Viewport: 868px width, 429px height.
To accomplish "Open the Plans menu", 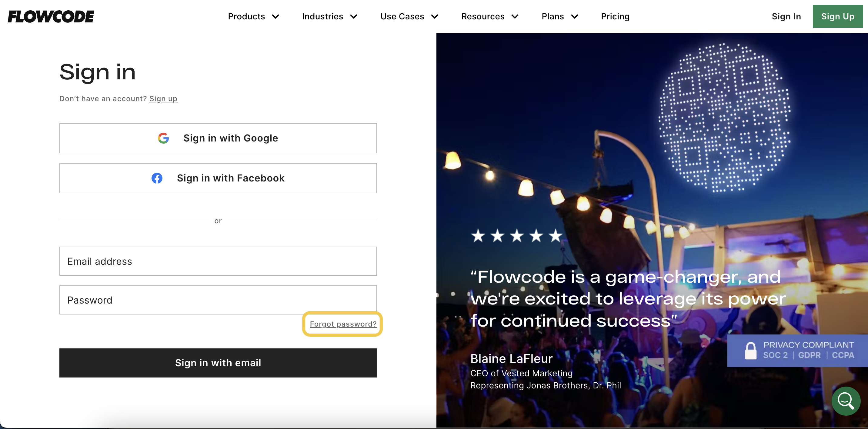I will [x=560, y=16].
